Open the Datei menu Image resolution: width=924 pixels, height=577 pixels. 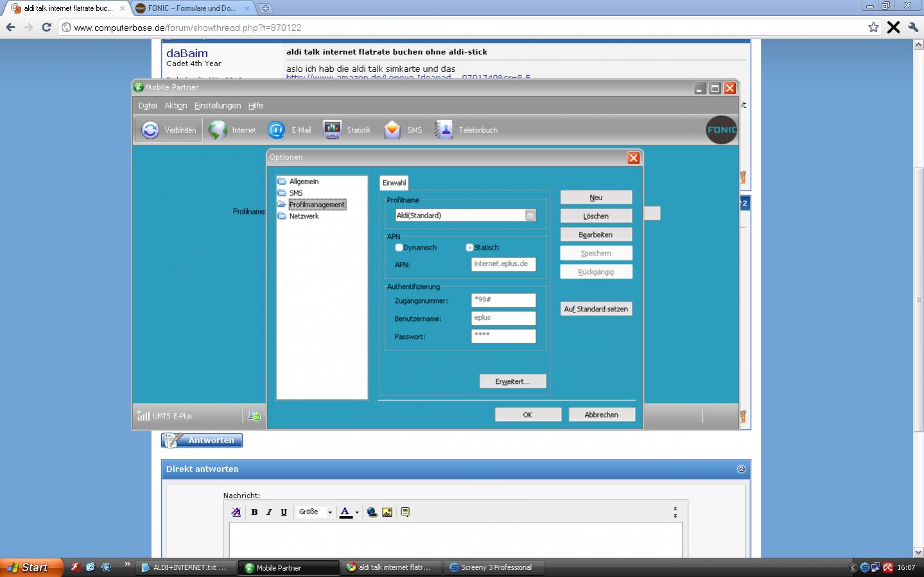[x=148, y=106]
